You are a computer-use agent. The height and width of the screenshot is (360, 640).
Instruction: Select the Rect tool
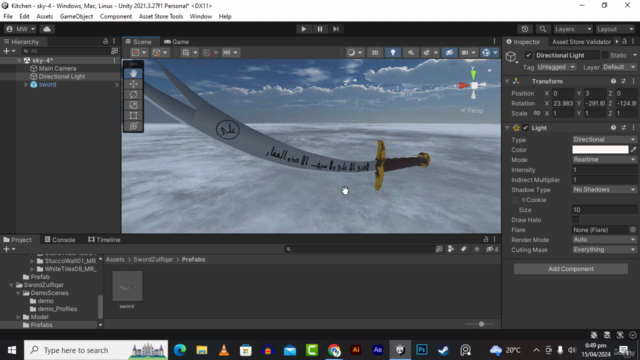pyautogui.click(x=133, y=116)
